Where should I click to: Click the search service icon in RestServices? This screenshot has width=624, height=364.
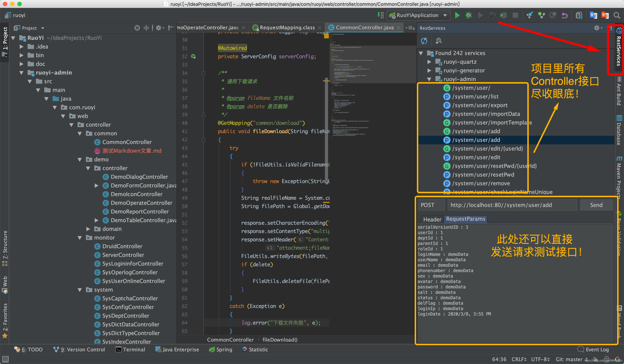click(x=439, y=41)
